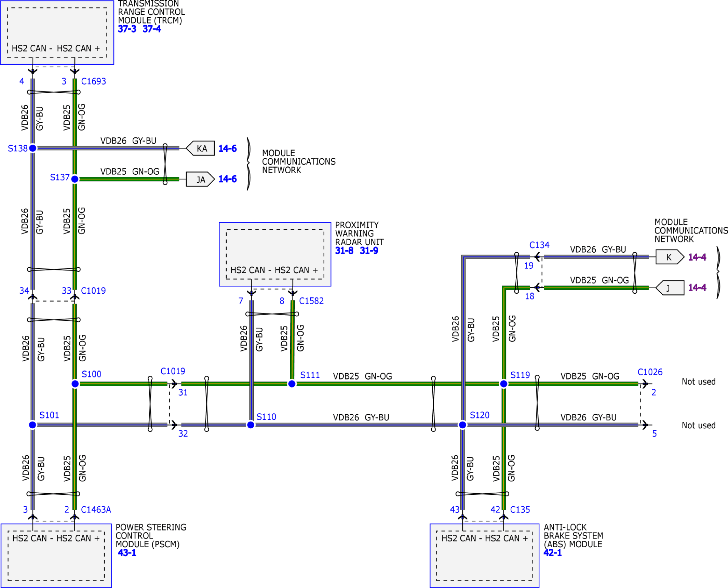Open the 31-8 radar unit reference
The width and height of the screenshot is (728, 588).
[x=344, y=251]
